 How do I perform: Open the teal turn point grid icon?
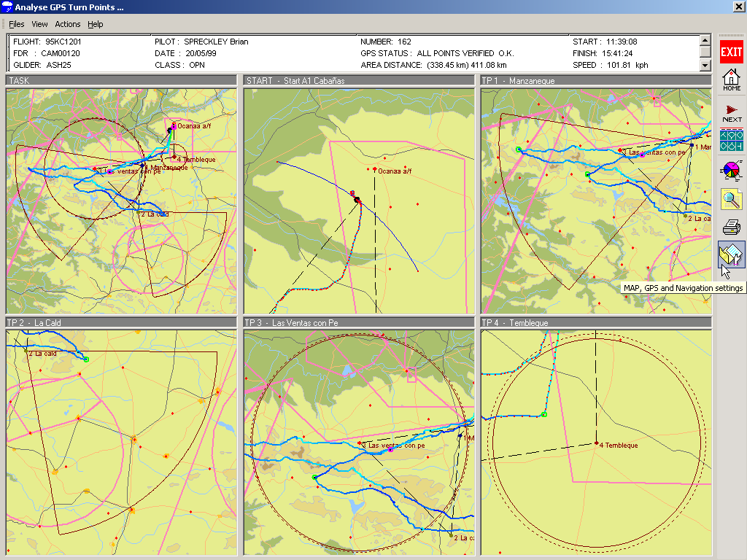(732, 139)
